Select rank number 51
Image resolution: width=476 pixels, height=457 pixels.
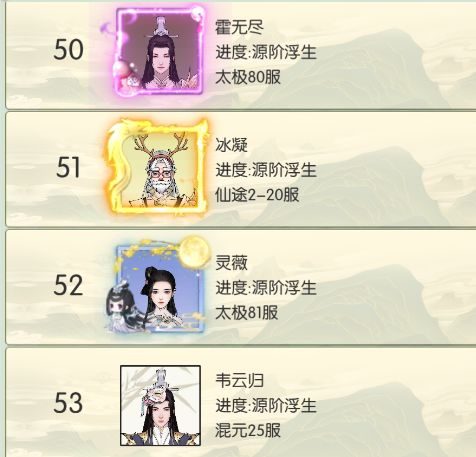tap(68, 167)
